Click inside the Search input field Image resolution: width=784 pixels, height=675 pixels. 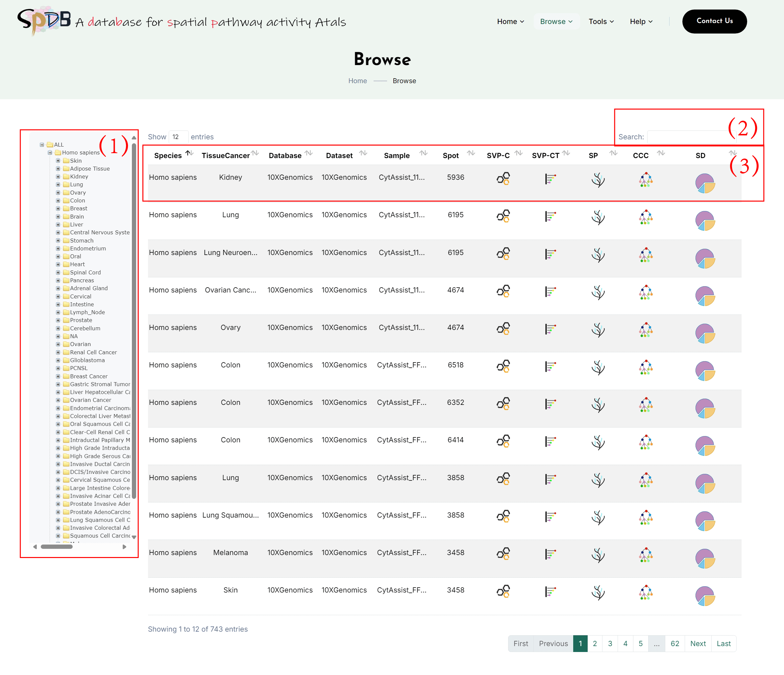click(691, 136)
